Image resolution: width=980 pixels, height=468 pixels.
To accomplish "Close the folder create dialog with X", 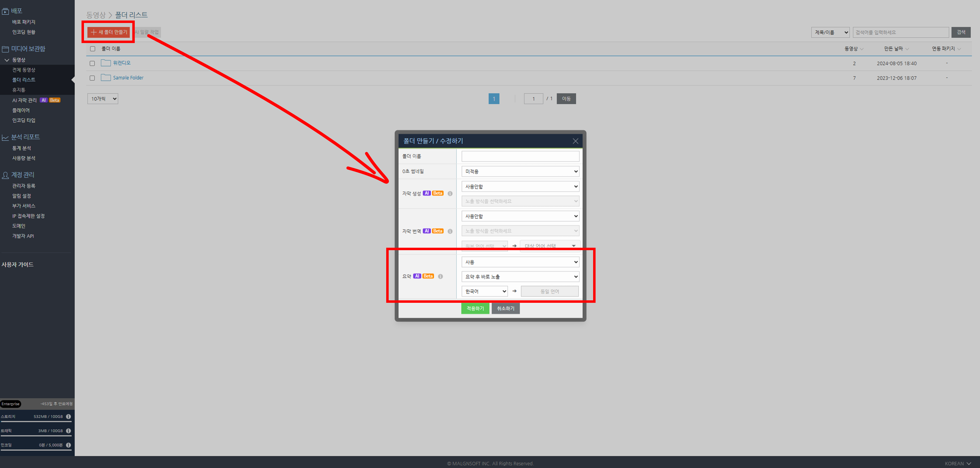I will 575,141.
